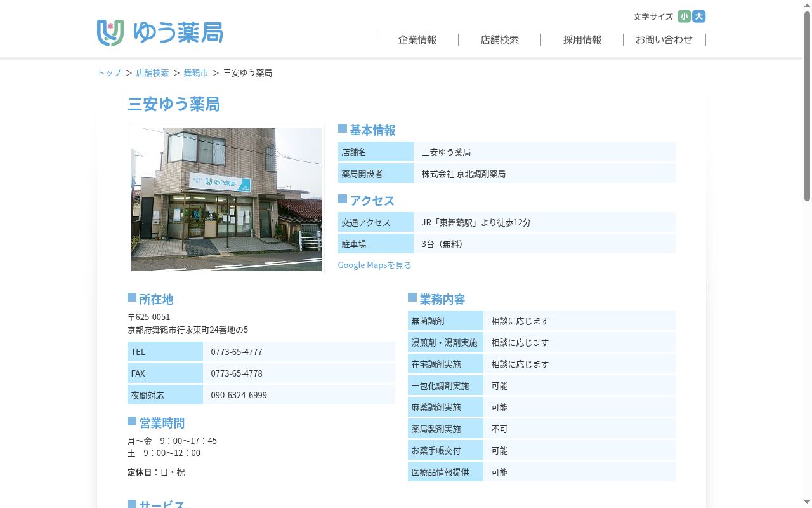This screenshot has height=508, width=812.
Task: Click the 薬局開設者 row label
Action: coord(376,173)
